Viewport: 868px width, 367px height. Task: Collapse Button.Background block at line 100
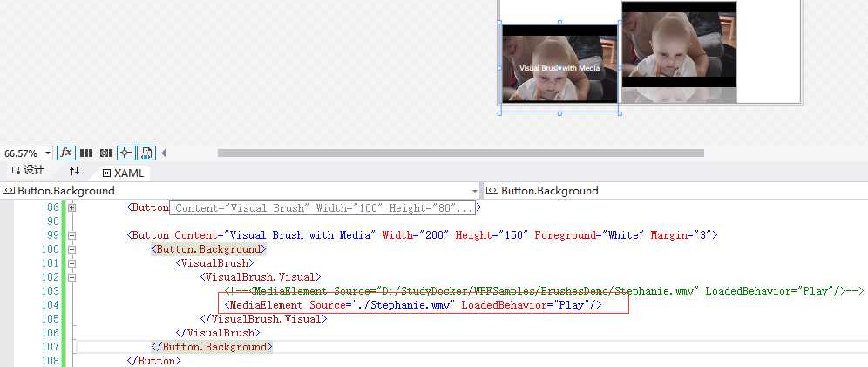tap(72, 249)
